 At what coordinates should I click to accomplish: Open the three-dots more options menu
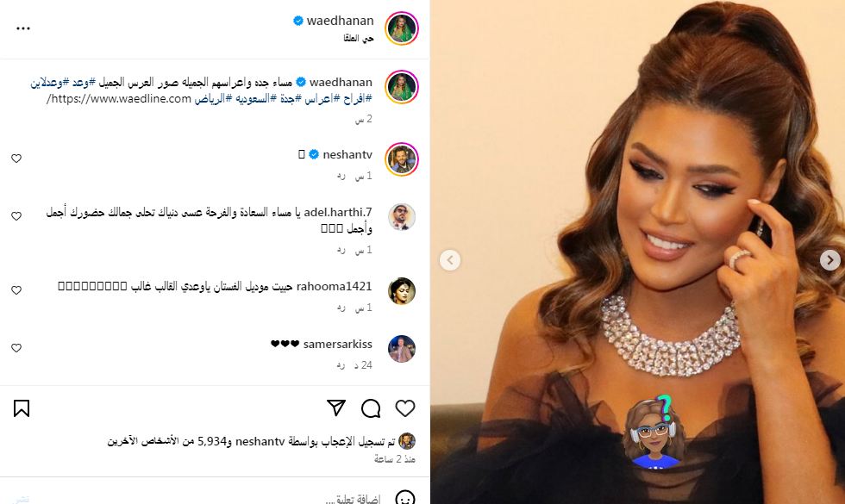click(23, 28)
